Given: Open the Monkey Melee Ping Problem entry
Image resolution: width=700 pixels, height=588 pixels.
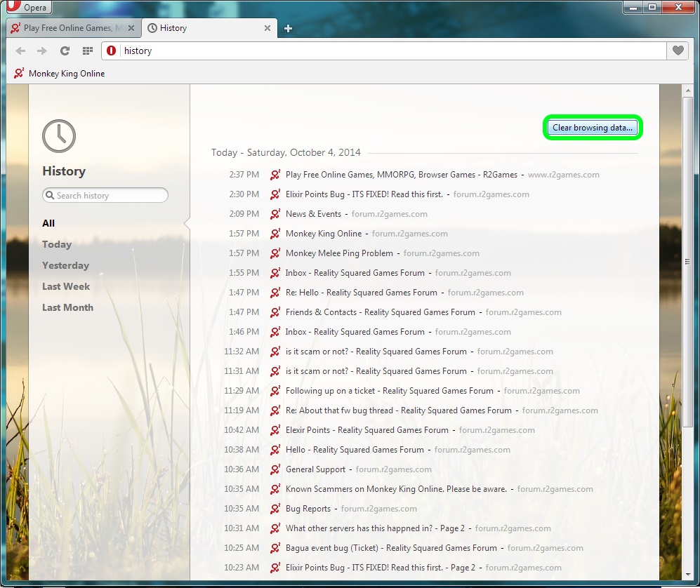Looking at the screenshot, I should tap(338, 253).
